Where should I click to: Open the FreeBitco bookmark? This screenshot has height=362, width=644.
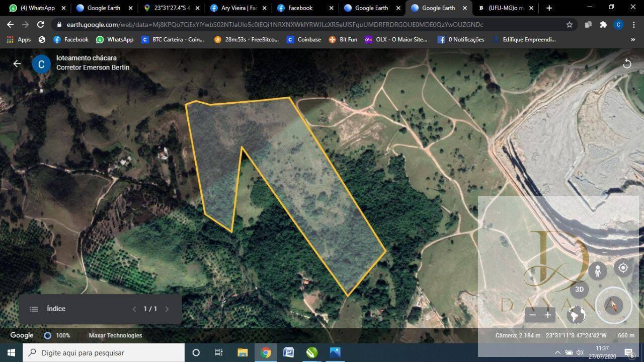tap(246, 39)
